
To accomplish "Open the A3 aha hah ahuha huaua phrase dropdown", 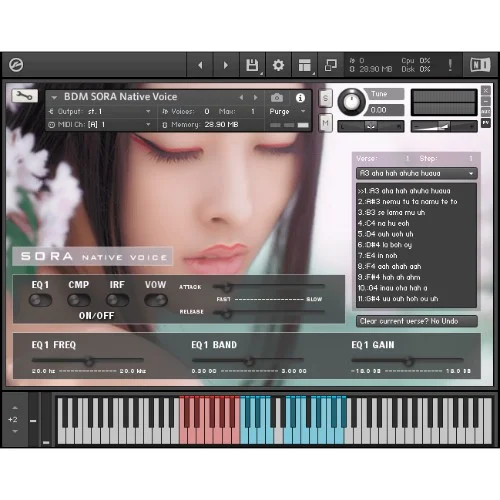I will (417, 173).
